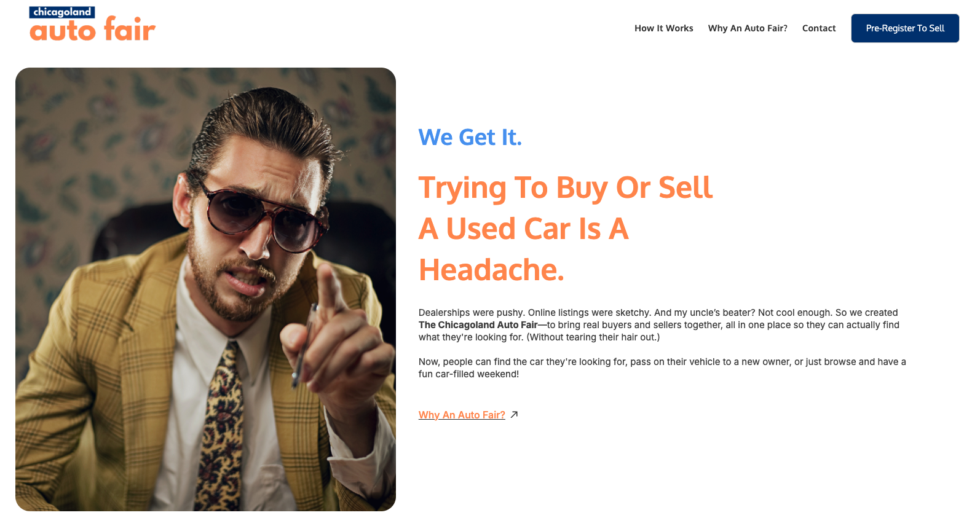Click the paragraph starting Dealerships were pushy
The width and height of the screenshot is (980, 526).
(x=659, y=325)
